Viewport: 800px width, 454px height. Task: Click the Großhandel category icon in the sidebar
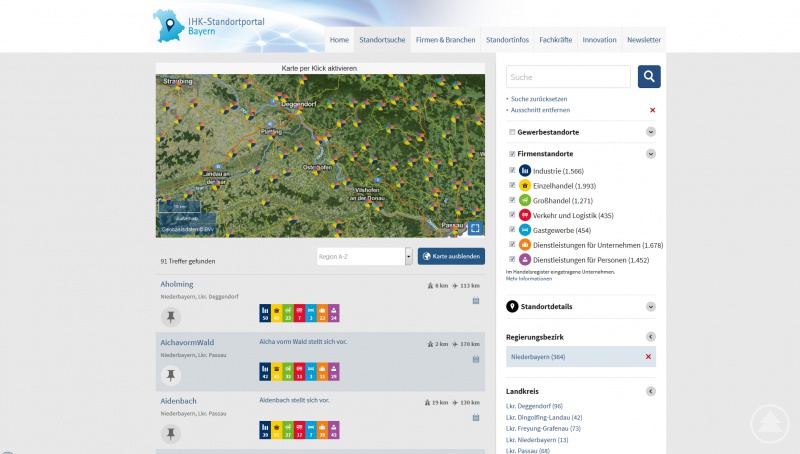(x=525, y=200)
